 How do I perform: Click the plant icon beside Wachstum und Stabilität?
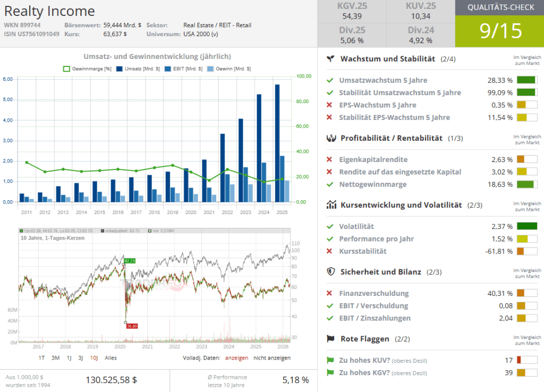coord(330,58)
